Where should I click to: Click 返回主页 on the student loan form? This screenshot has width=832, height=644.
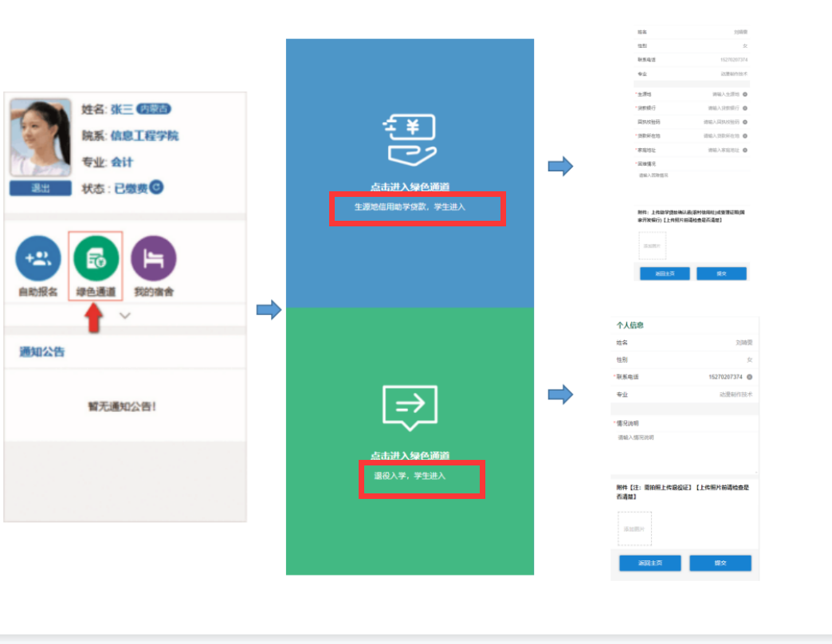point(665,273)
